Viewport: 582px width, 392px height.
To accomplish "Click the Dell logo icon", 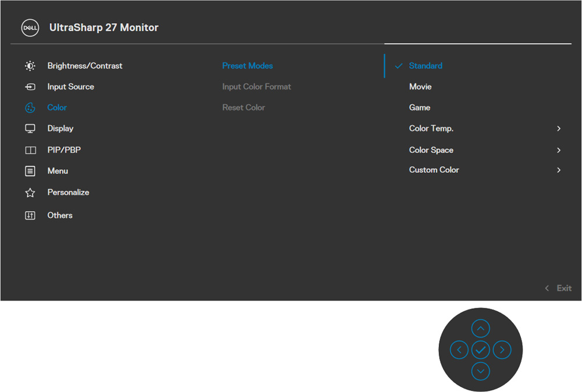I will pos(30,28).
